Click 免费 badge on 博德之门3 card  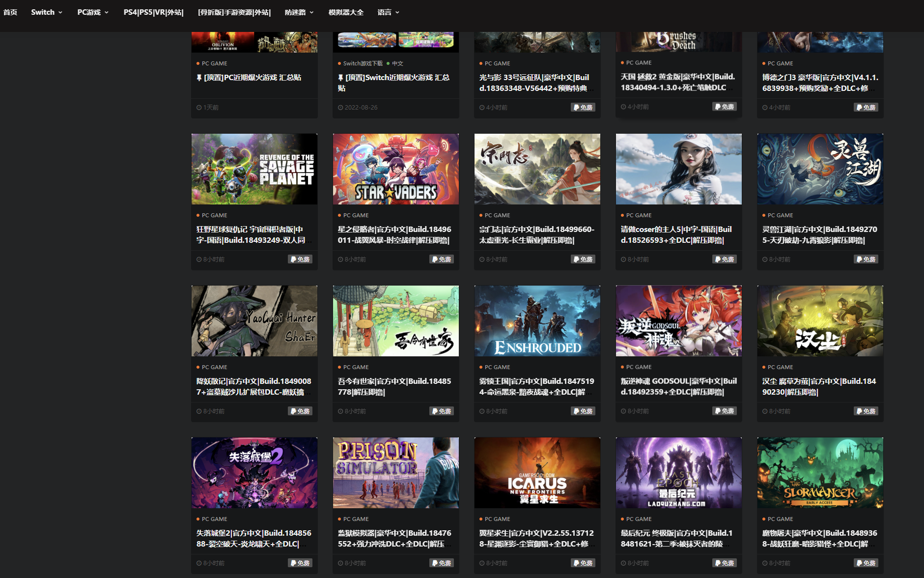866,107
